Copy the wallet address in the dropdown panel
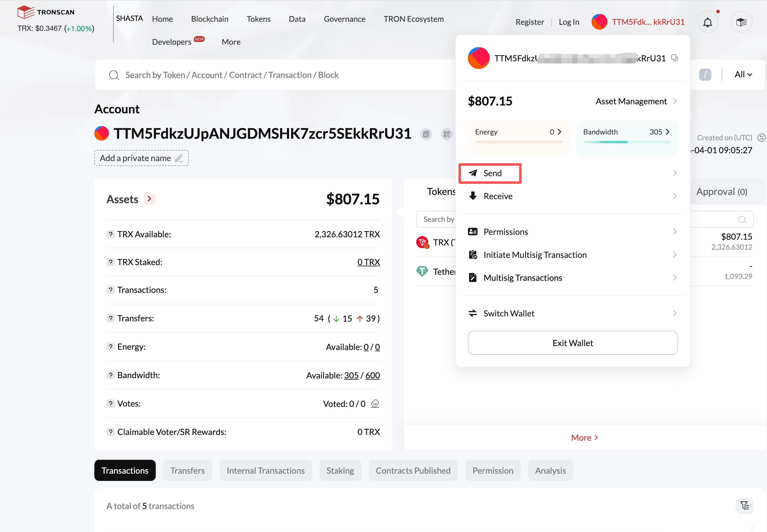 click(x=674, y=58)
